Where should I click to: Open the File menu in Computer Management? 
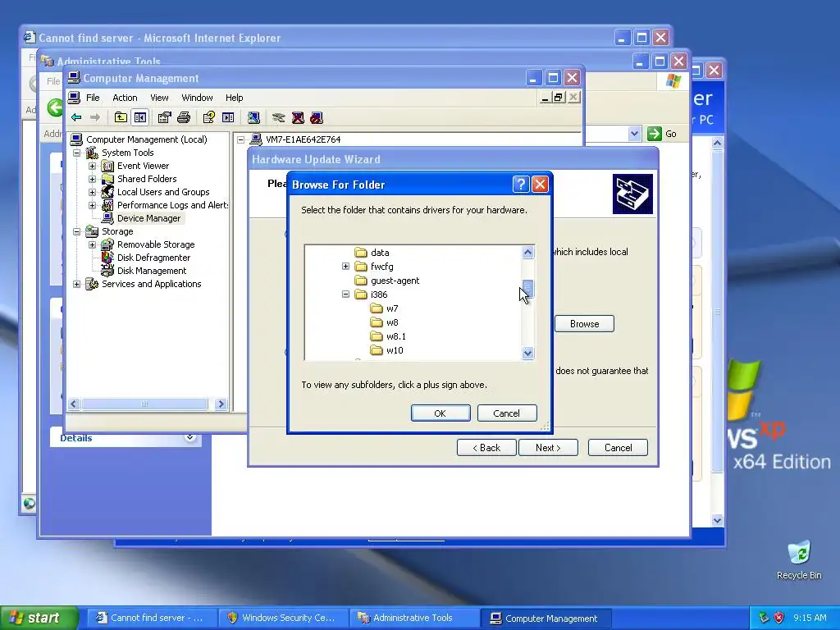pos(93,98)
